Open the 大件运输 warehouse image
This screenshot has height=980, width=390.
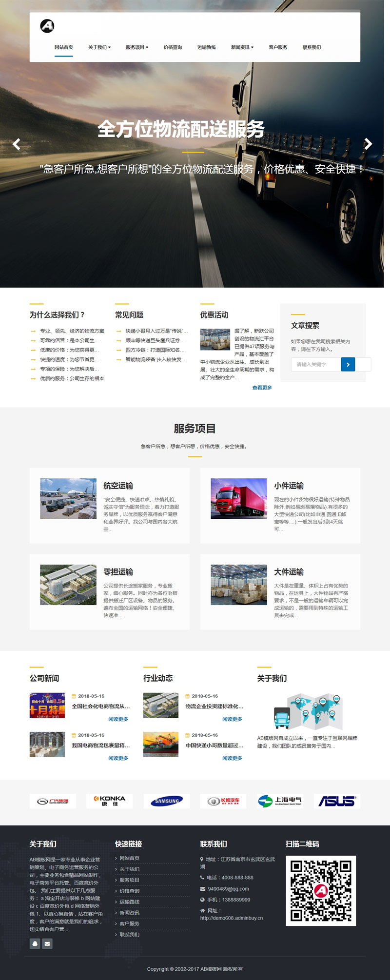tap(239, 585)
